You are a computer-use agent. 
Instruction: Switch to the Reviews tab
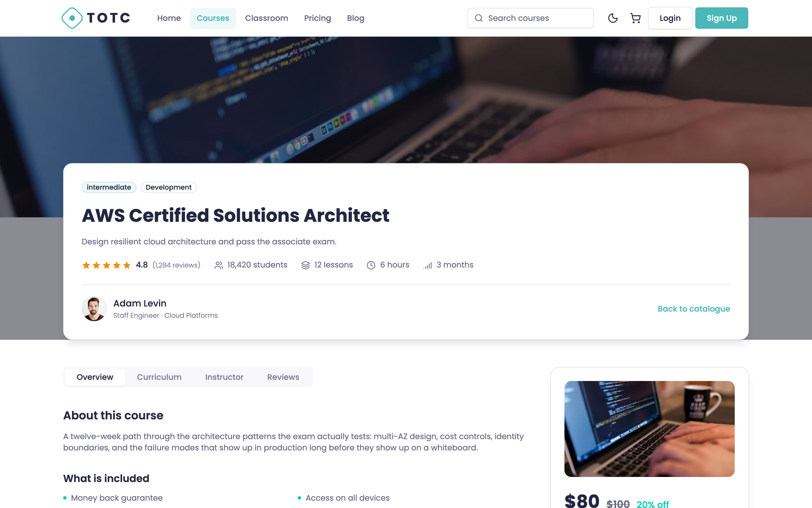point(283,377)
